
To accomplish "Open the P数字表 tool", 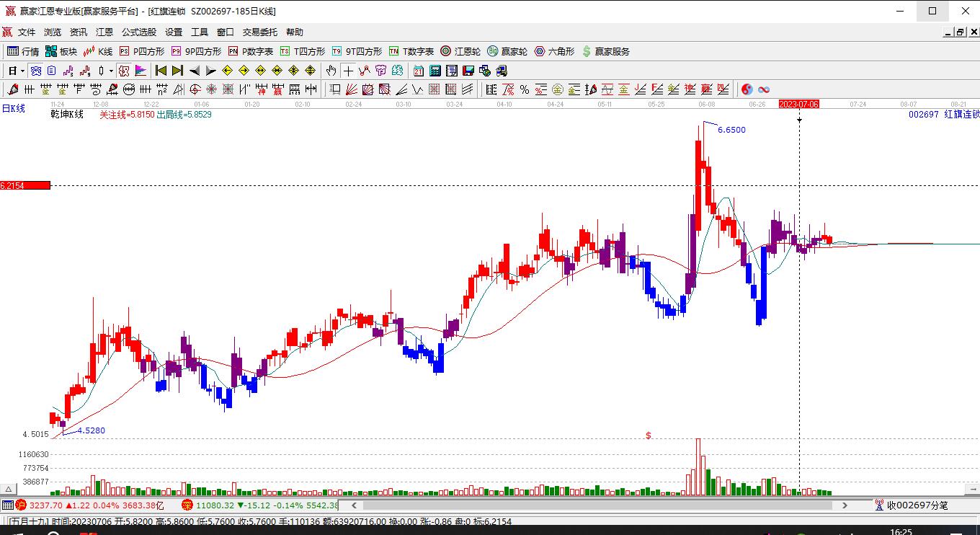I will pyautogui.click(x=251, y=51).
